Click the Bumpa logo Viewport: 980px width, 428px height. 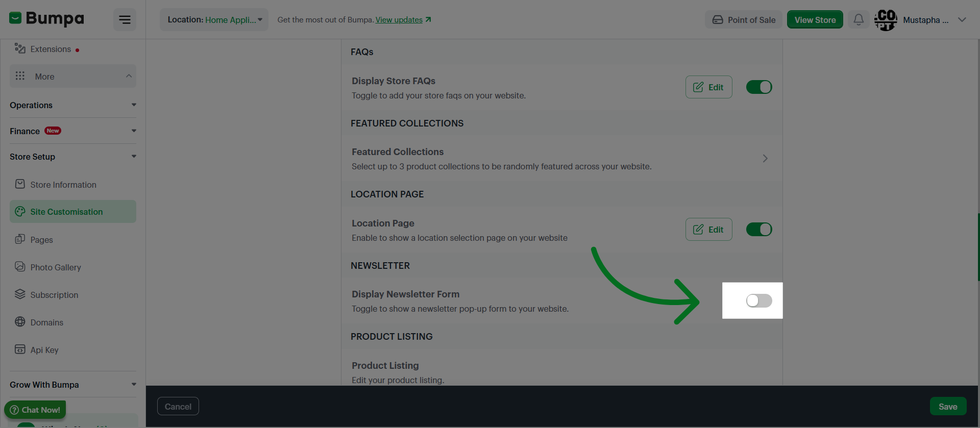46,19
